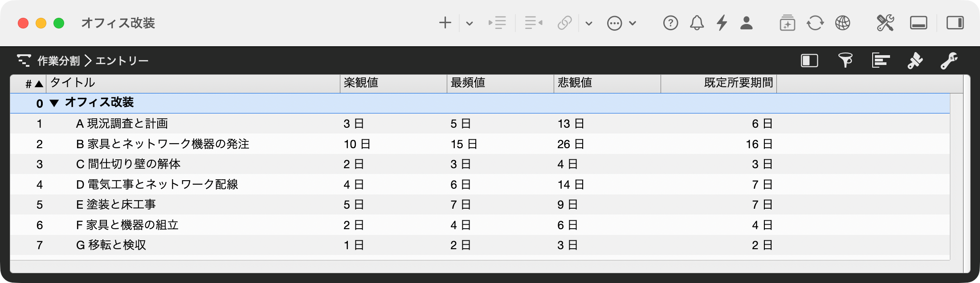
Task: Click the paintbrush styles icon
Action: 915,61
